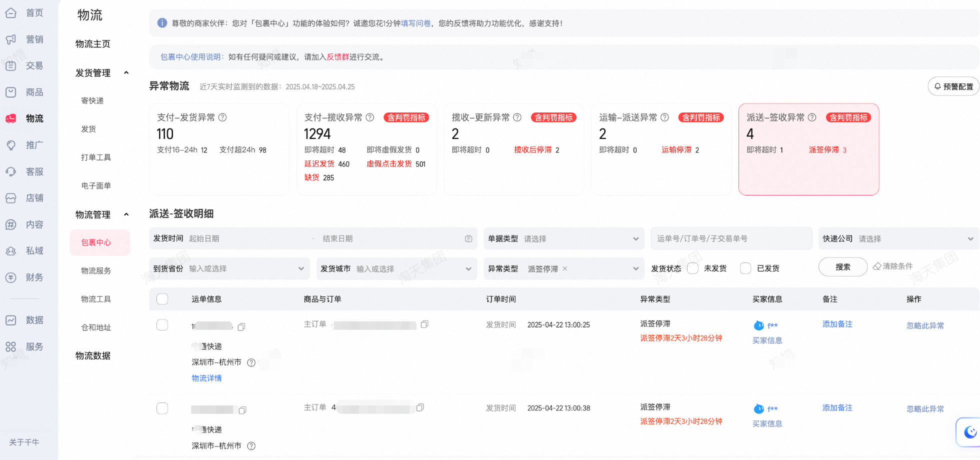Copy the first row's waybill number
This screenshot has width=980, height=460.
pos(241,327)
